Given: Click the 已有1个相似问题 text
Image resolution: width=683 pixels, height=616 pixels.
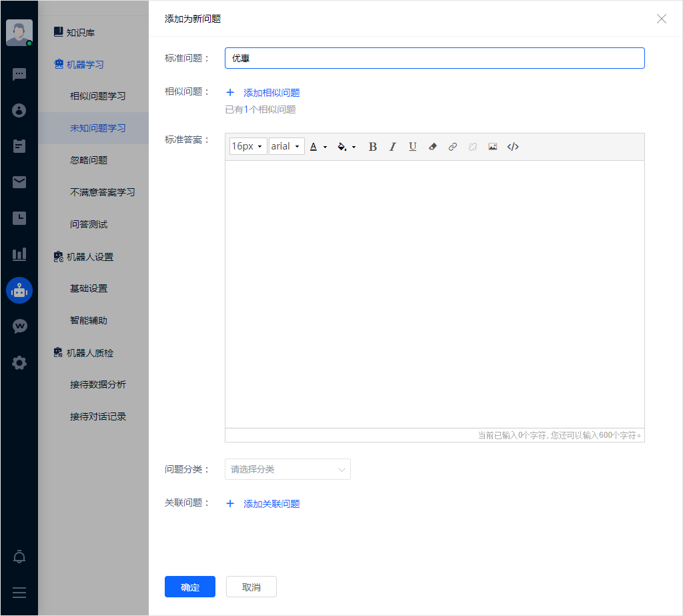Looking at the screenshot, I should tap(261, 109).
